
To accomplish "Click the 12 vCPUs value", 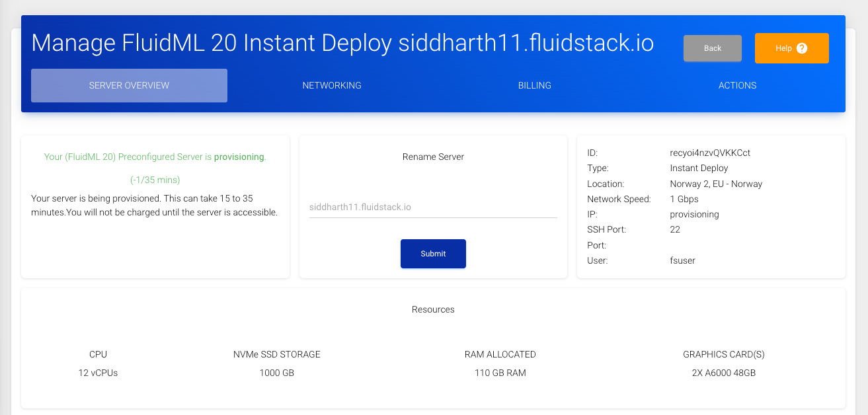I will 98,373.
